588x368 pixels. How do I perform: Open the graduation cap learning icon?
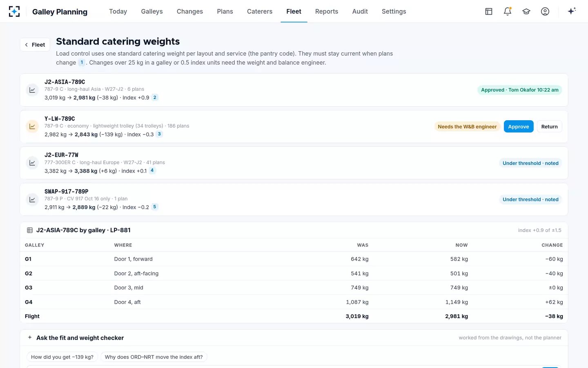(526, 11)
